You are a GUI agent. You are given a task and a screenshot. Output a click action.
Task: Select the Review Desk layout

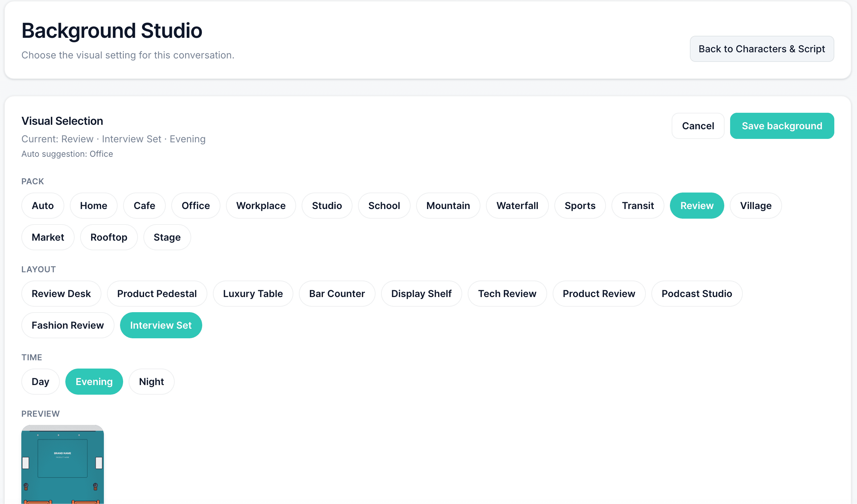(x=61, y=294)
